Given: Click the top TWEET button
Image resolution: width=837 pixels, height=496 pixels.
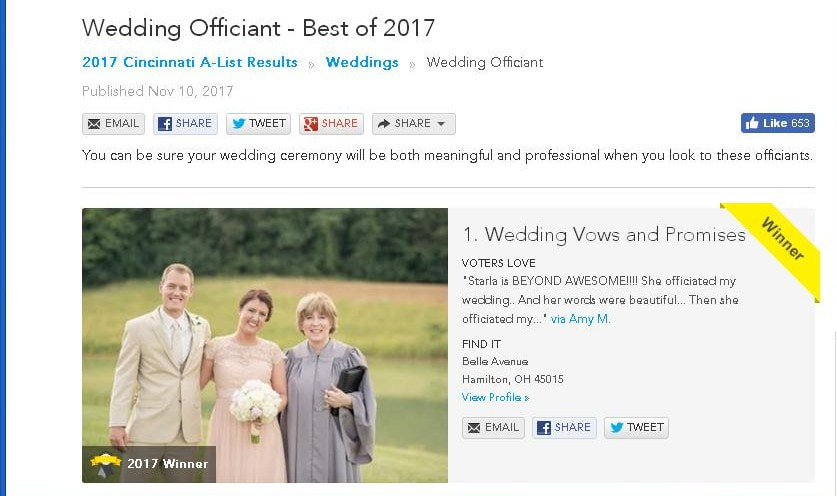Looking at the screenshot, I should click(x=258, y=124).
